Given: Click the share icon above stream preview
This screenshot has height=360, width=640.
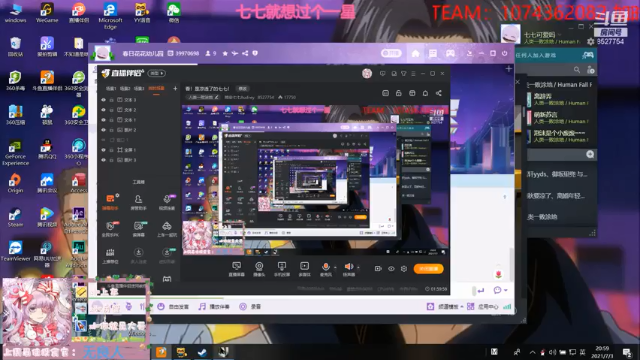Looking at the screenshot, I should 439,93.
